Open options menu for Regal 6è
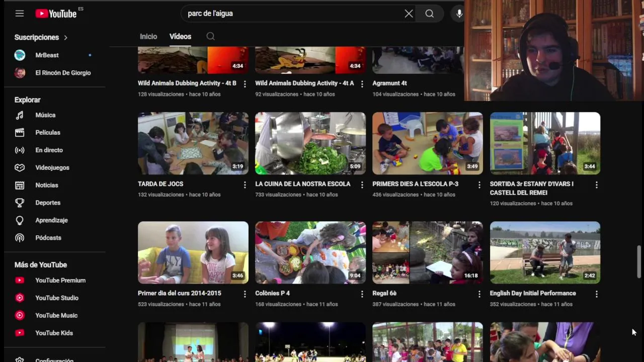644x362 pixels. tap(479, 294)
